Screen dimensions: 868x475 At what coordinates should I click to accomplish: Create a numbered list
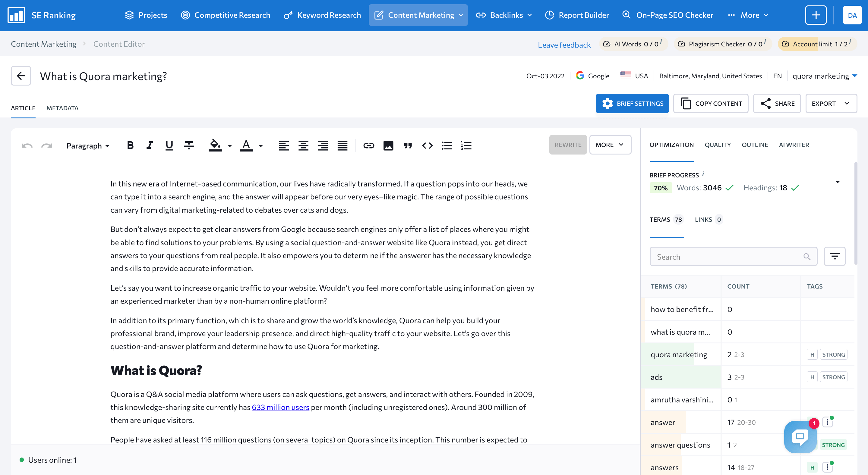point(466,145)
